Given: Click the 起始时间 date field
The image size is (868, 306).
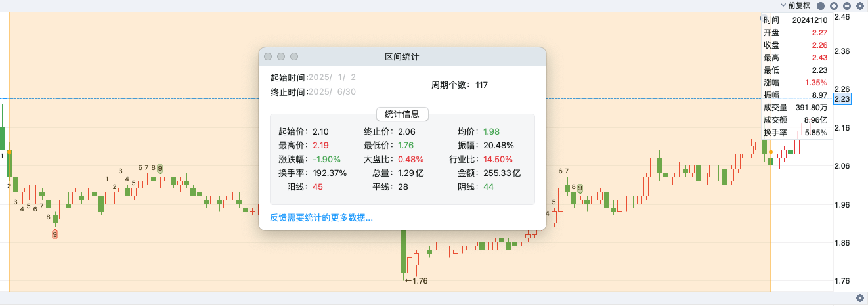Looking at the screenshot, I should point(332,77).
